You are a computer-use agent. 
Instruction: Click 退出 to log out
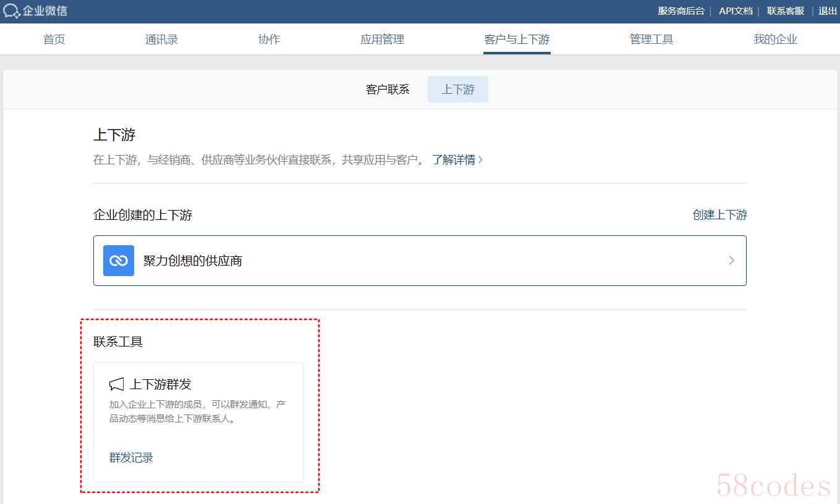[828, 11]
